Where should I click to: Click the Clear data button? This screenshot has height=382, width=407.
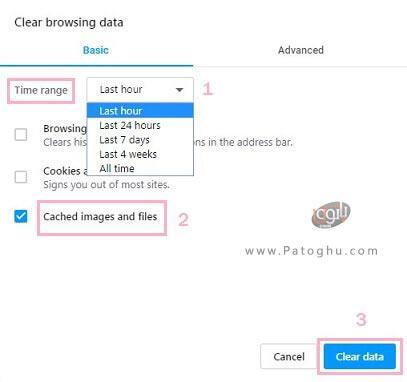[x=360, y=357]
